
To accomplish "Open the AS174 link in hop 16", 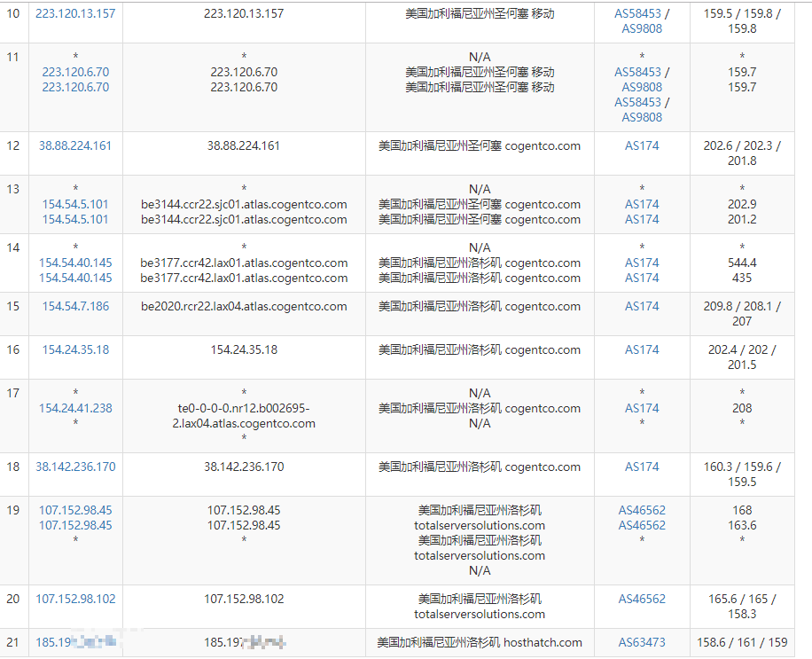I will pos(642,349).
